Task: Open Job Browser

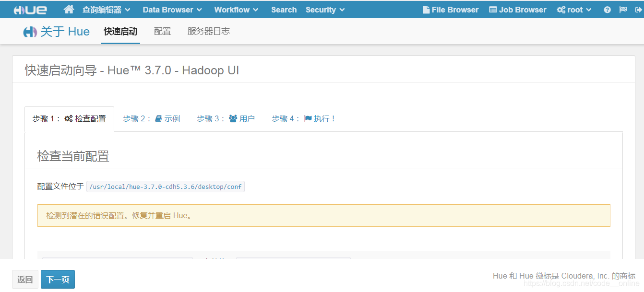Action: click(x=517, y=10)
